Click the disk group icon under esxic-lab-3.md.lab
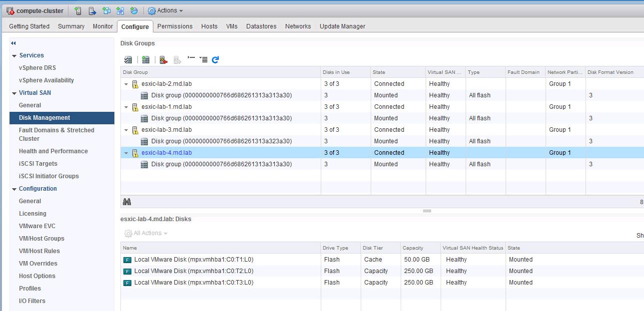The height and width of the screenshot is (311, 644). (x=144, y=141)
